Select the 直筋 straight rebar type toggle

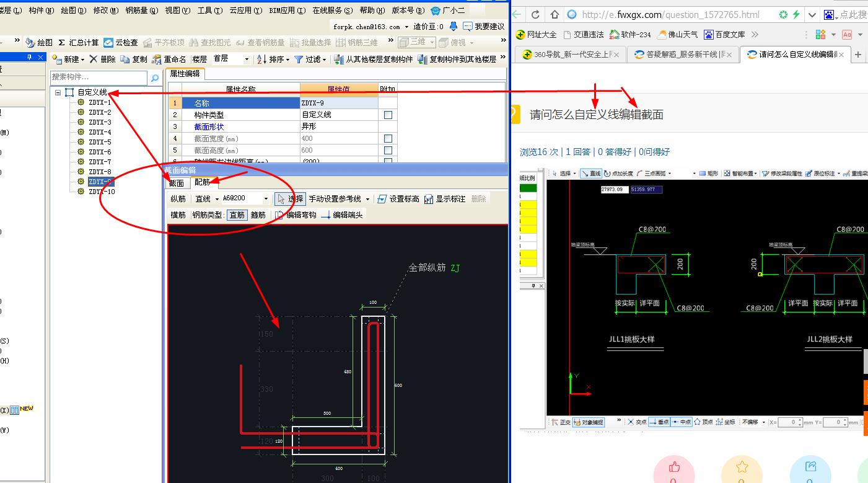point(237,215)
